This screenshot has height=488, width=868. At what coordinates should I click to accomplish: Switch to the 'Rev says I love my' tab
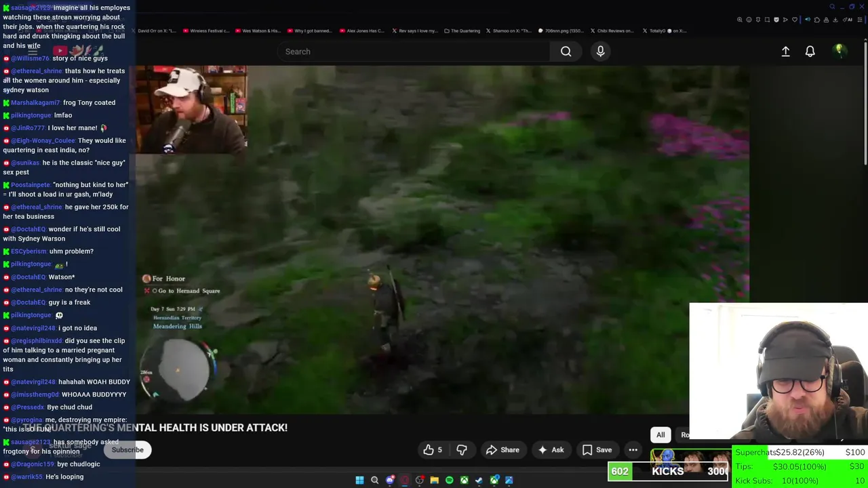click(x=416, y=30)
